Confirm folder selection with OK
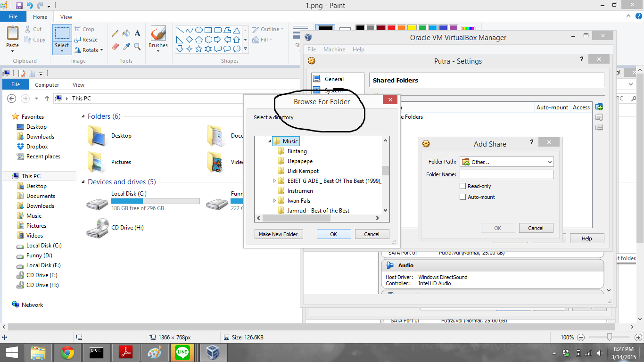 [x=334, y=234]
